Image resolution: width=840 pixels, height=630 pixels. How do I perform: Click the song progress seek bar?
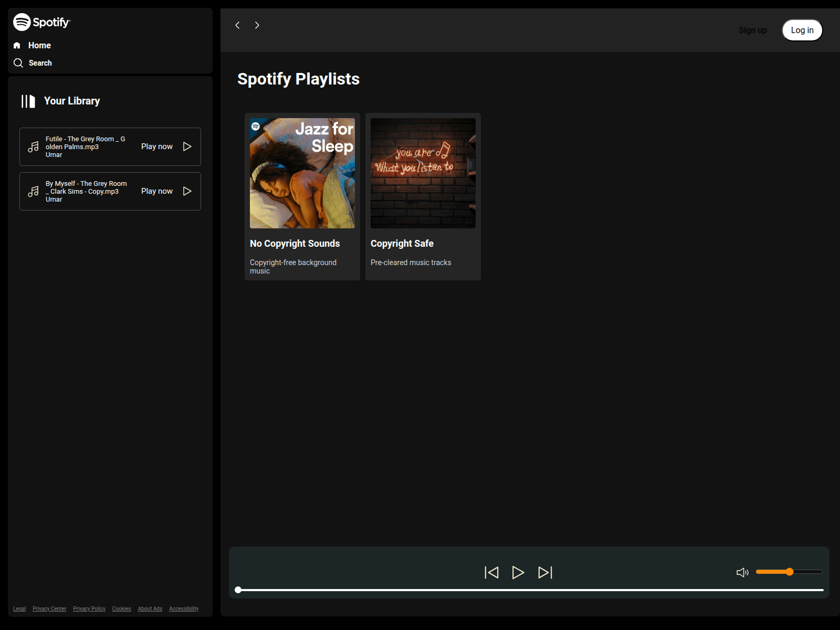click(x=530, y=590)
